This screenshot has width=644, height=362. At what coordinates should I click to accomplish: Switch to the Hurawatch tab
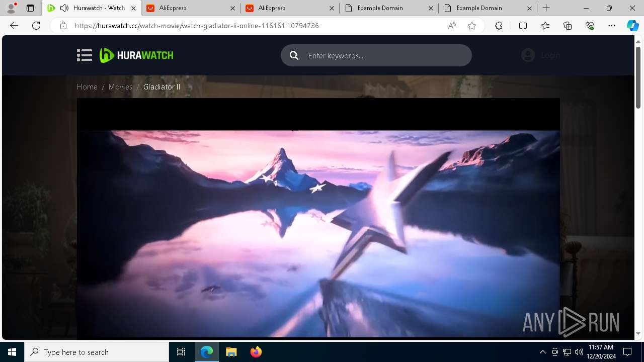coord(92,8)
